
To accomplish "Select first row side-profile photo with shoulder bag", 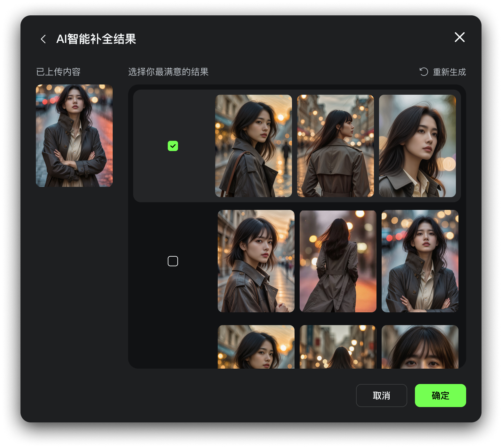I will click(x=254, y=146).
